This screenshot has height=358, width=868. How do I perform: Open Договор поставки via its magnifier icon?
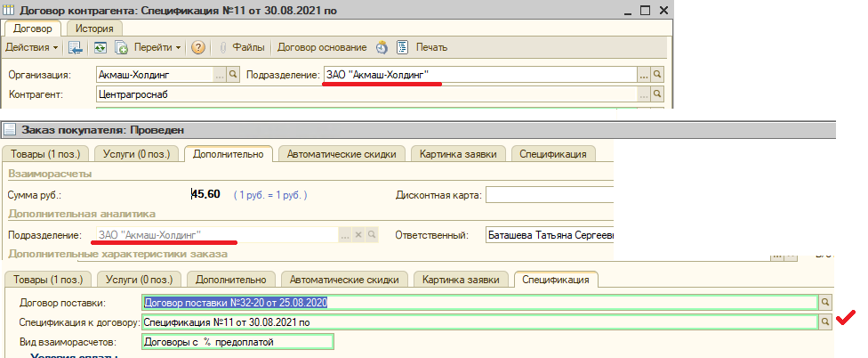pyautogui.click(x=824, y=302)
